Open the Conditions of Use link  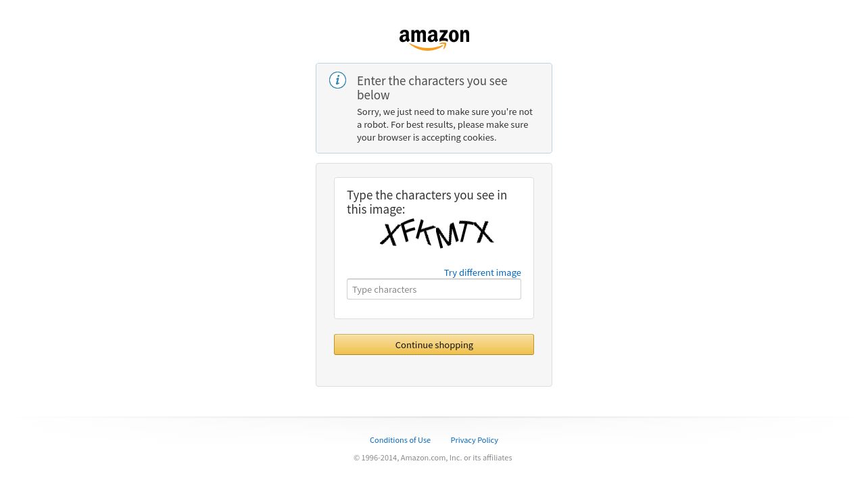pyautogui.click(x=400, y=440)
